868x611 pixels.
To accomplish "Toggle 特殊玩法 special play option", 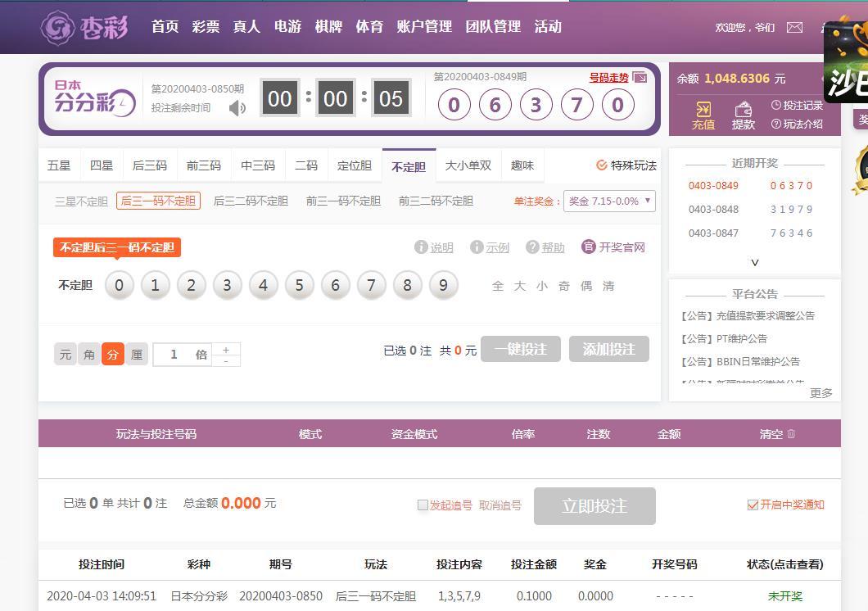I will click(602, 165).
